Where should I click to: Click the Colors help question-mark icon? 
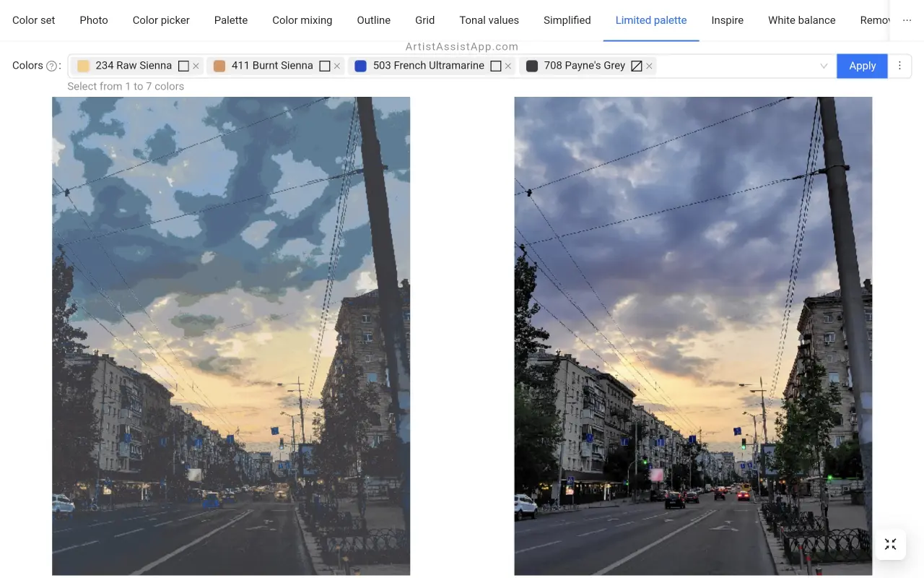pyautogui.click(x=51, y=66)
